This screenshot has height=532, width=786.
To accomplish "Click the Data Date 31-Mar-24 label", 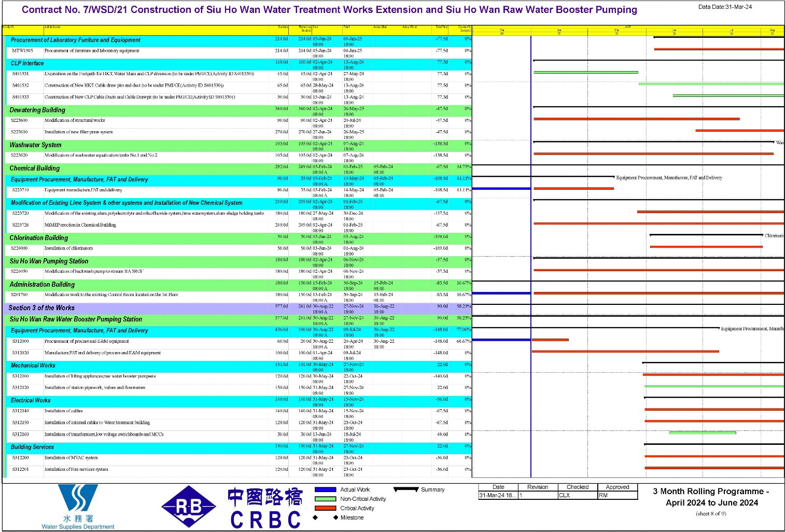I will [x=725, y=7].
